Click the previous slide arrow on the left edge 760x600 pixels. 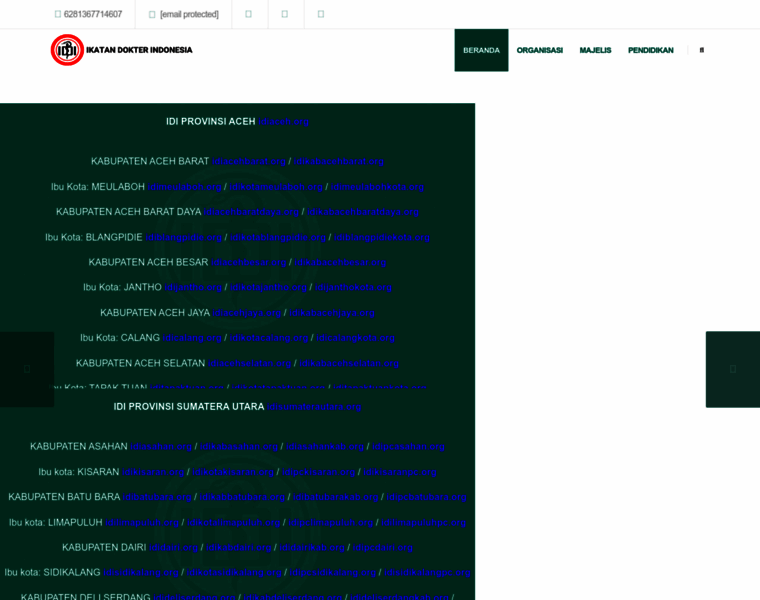coord(27,369)
